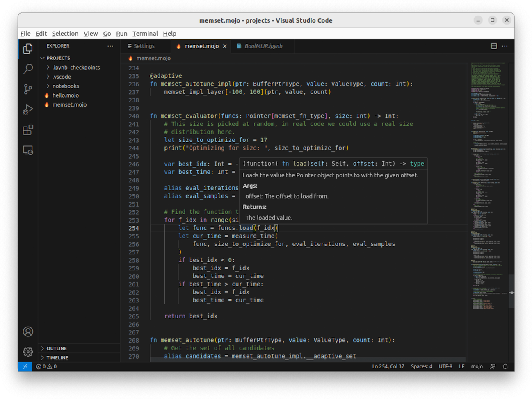Open the Source Control view
532x402 pixels.
28,89
